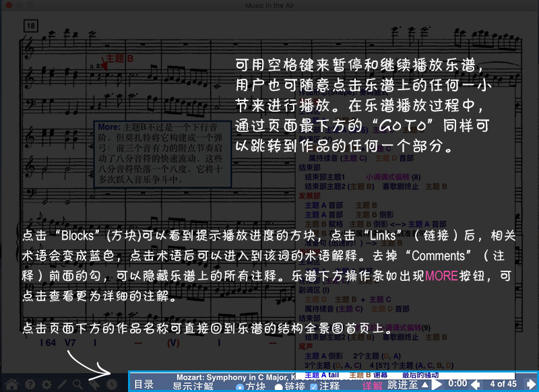
Task: Jump to '最后的骚动' section
Action: click(420, 374)
